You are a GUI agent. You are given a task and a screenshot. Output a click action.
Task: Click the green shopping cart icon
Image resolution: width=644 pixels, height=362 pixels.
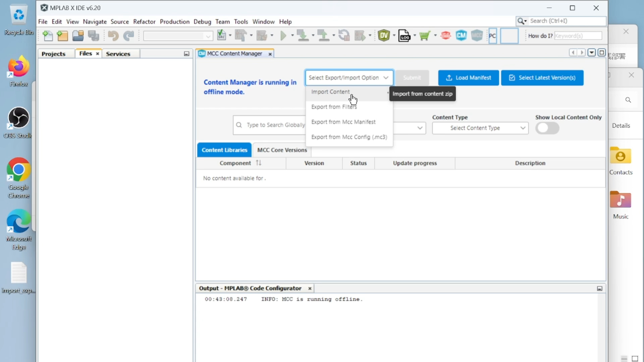pos(425,35)
